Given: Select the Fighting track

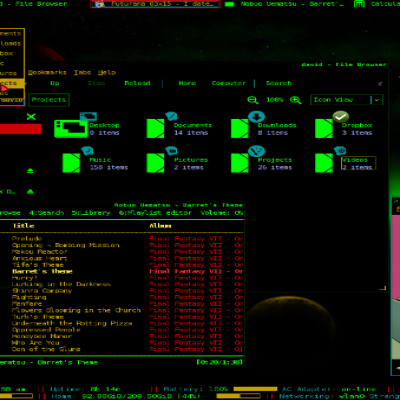Looking at the screenshot, I should pos(29,297).
